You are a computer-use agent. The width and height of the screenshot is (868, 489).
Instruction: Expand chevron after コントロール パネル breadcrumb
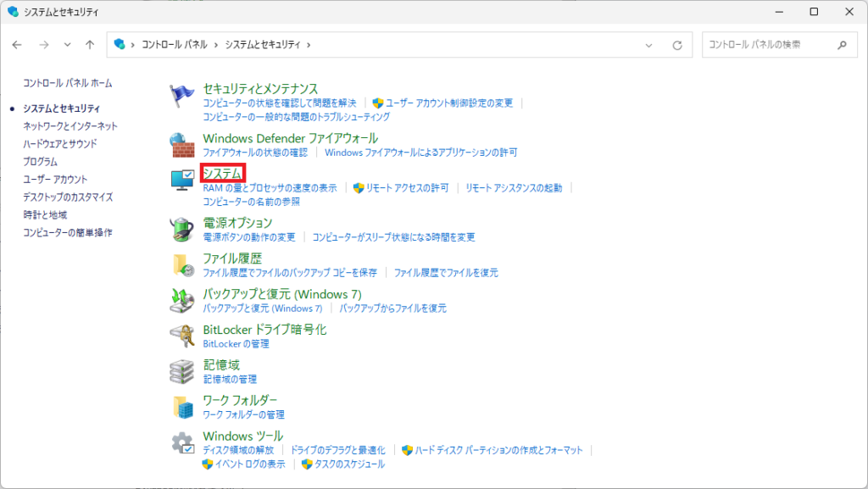pos(216,45)
